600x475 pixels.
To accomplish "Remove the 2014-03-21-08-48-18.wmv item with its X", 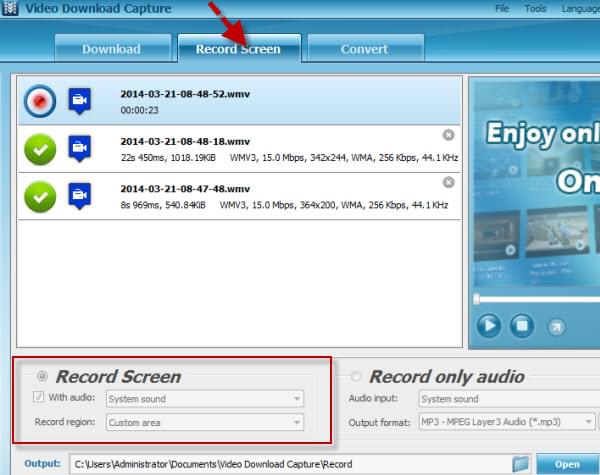I will 448,135.
